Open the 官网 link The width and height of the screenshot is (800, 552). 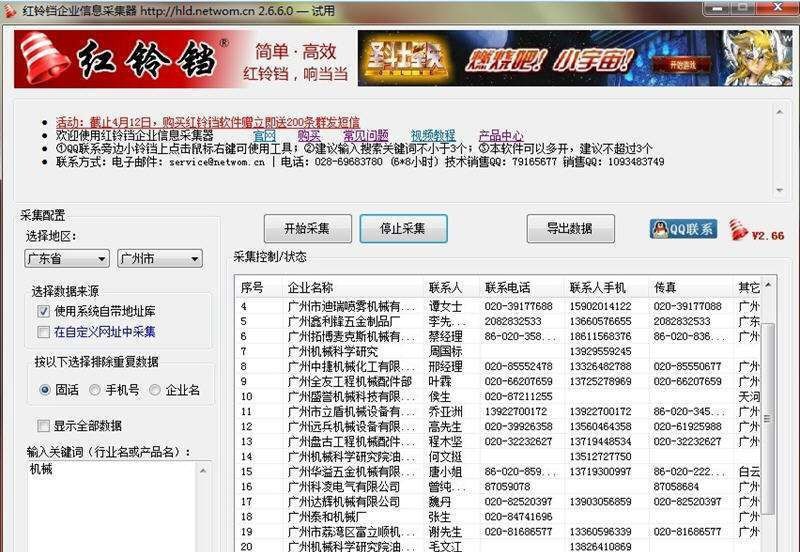coord(265,136)
